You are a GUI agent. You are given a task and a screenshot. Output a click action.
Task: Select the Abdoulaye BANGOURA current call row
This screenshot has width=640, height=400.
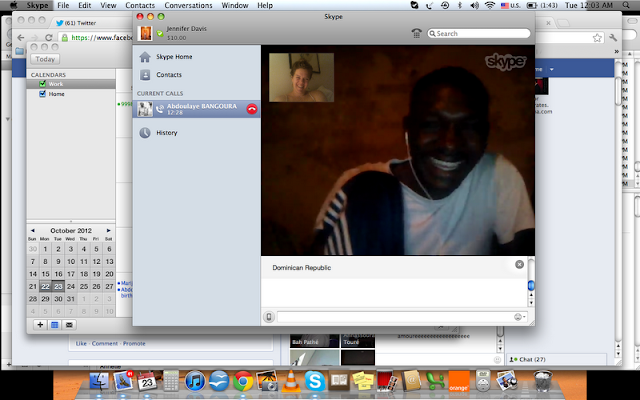pos(196,109)
